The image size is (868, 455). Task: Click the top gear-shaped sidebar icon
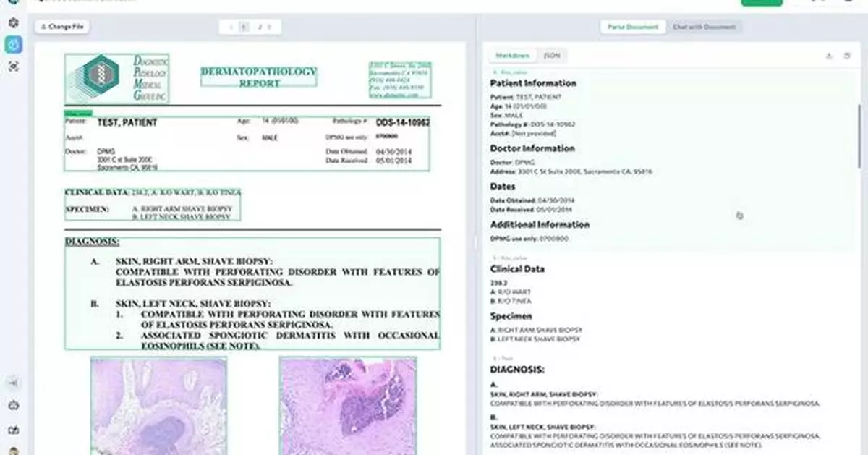[13, 22]
